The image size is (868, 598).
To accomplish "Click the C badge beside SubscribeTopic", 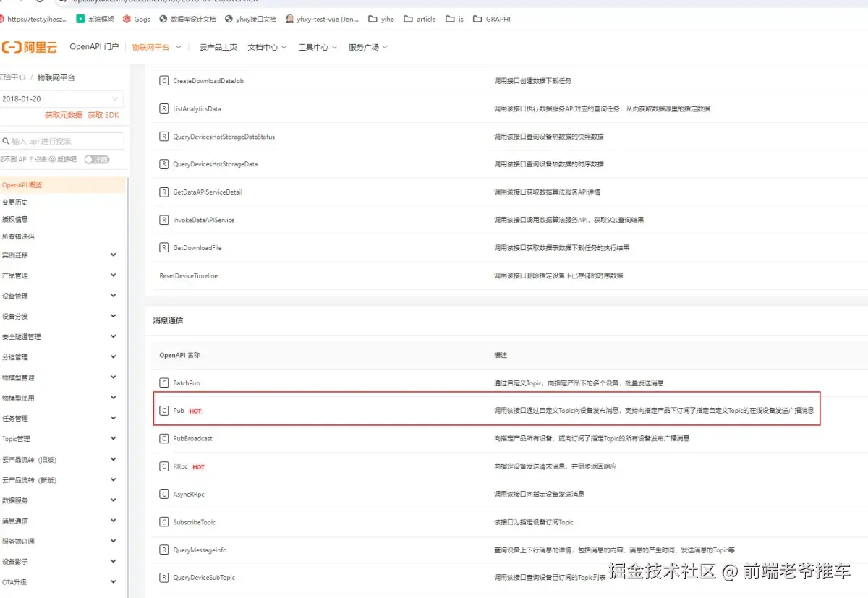I will 164,522.
